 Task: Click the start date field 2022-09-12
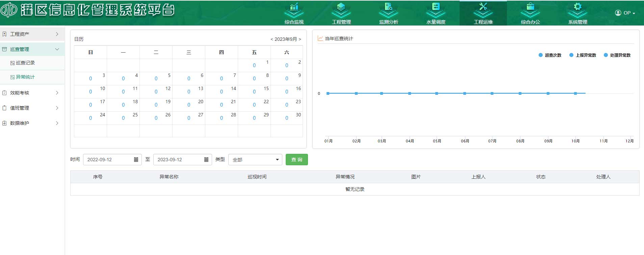click(x=108, y=160)
